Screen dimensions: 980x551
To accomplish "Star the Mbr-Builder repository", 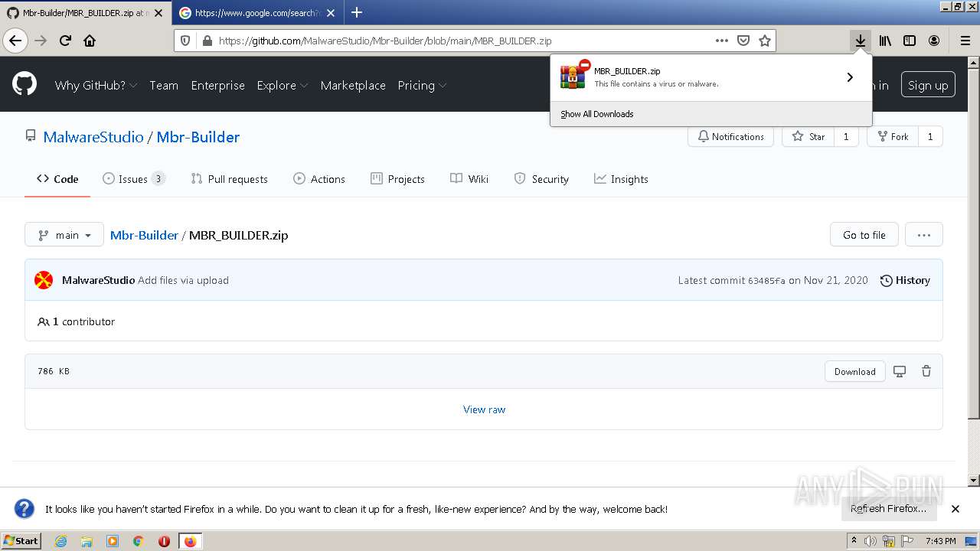I will 808,137.
